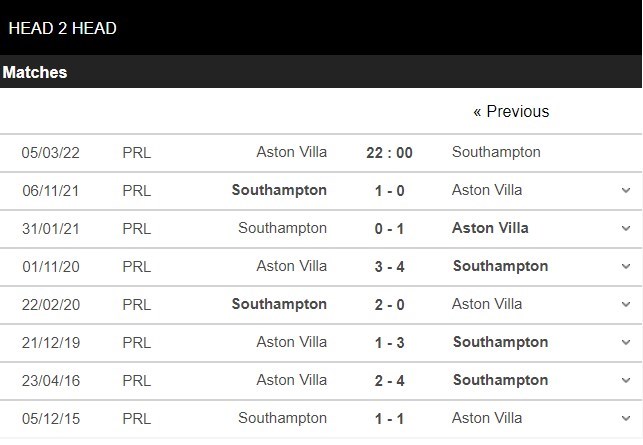Viewport: 643px width, 445px height.
Task: Click the 3 - 4 score result
Action: click(x=389, y=266)
